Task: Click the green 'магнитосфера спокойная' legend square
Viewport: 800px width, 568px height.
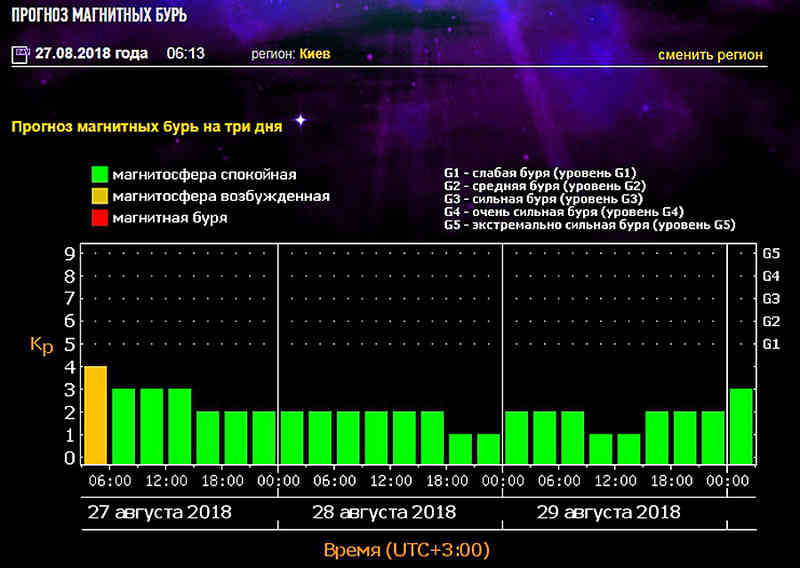Action: coord(99,175)
